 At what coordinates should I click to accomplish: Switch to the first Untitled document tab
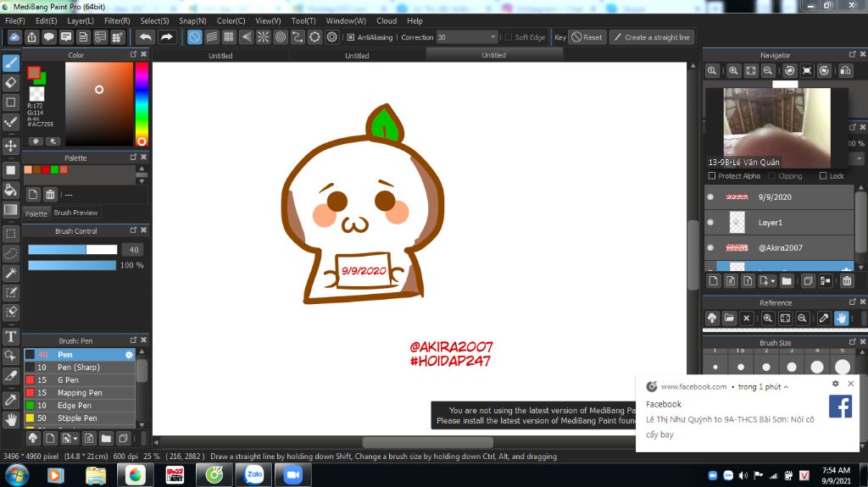(220, 55)
